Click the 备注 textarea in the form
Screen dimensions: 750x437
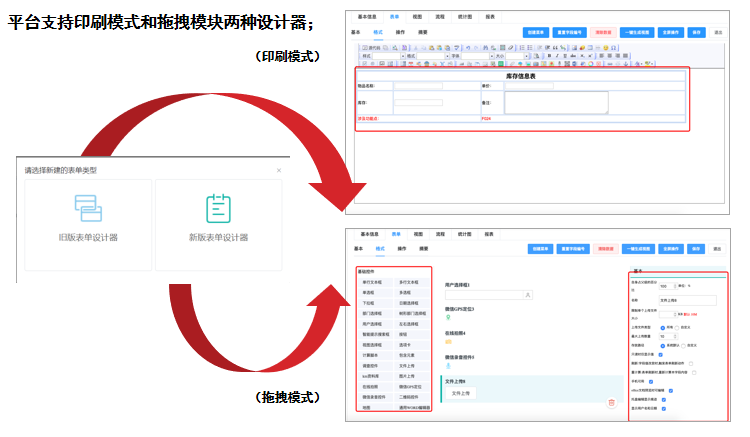click(x=556, y=102)
